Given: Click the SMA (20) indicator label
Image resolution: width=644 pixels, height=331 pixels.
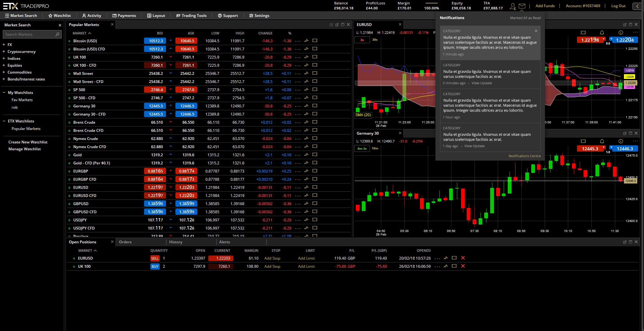Looking at the screenshot, I should [363, 115].
